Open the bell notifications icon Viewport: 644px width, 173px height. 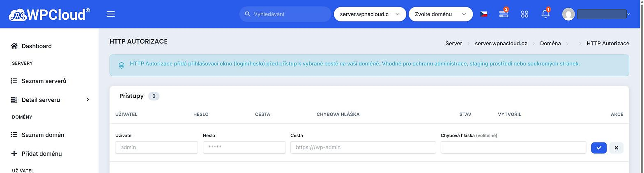point(545,14)
